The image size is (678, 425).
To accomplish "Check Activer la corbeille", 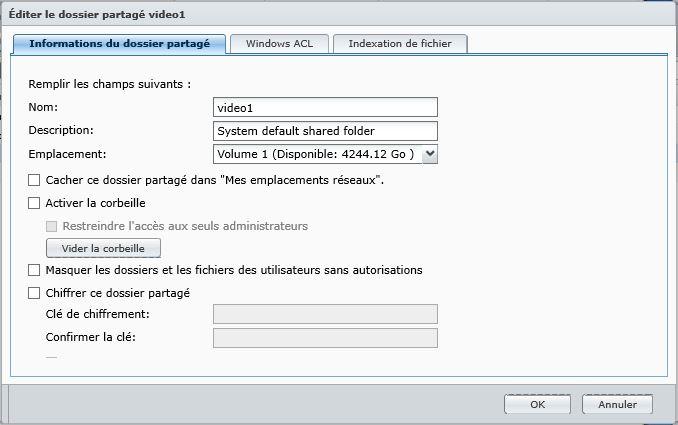I will (34, 203).
